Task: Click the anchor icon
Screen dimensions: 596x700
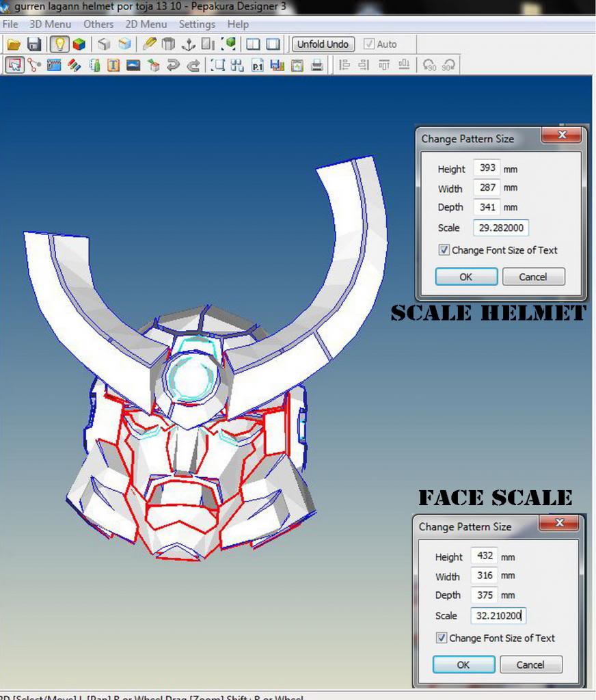Action: (189, 44)
